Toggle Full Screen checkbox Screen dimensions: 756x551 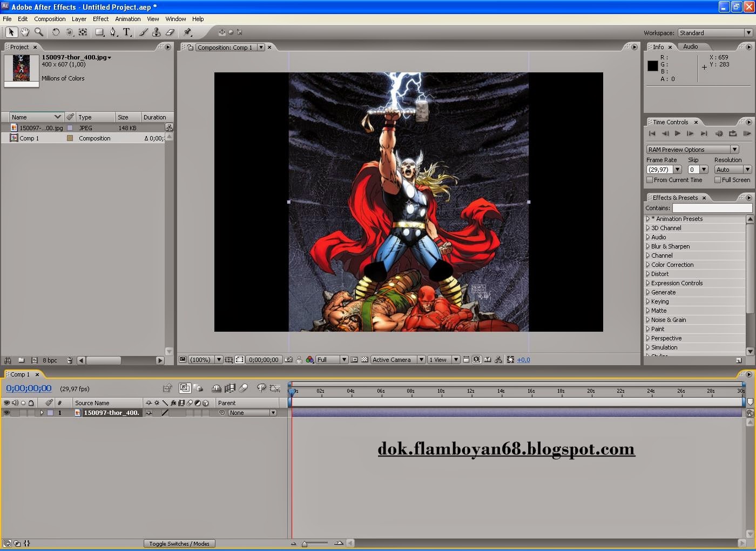tap(718, 180)
